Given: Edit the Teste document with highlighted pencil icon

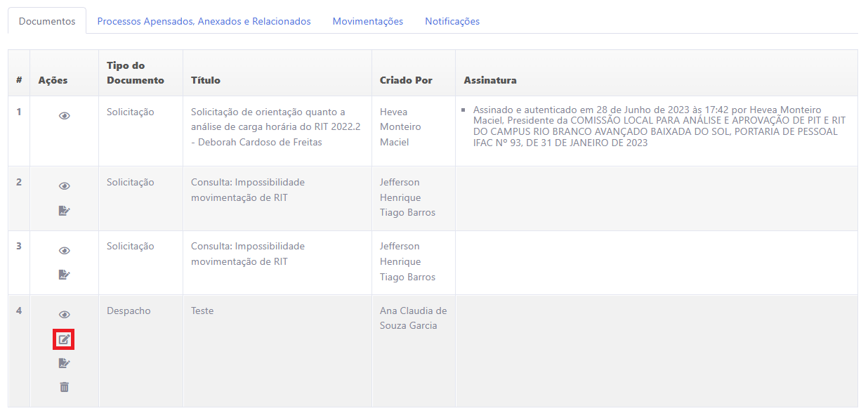Looking at the screenshot, I should pos(64,340).
